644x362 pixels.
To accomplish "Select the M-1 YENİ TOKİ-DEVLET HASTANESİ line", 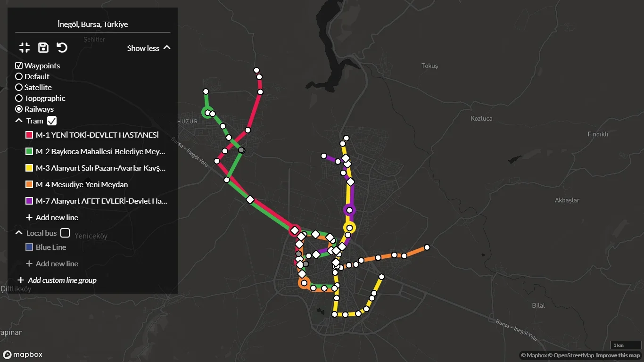I will pyautogui.click(x=97, y=135).
